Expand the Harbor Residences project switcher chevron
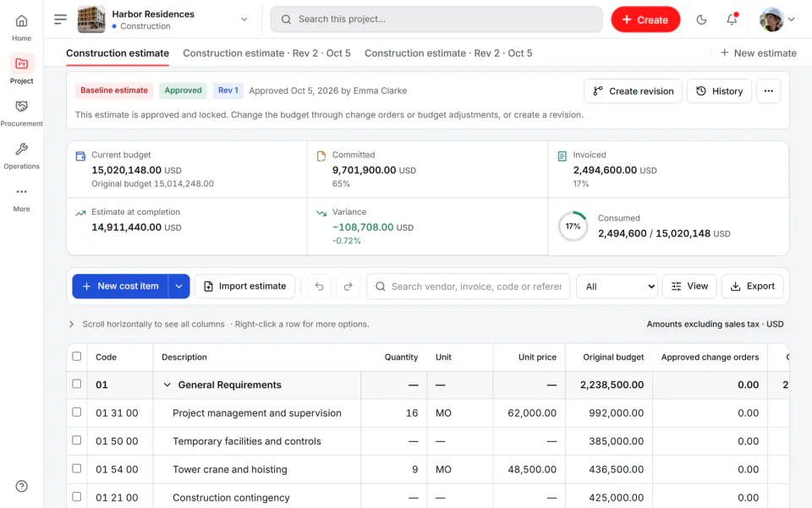 pyautogui.click(x=244, y=19)
